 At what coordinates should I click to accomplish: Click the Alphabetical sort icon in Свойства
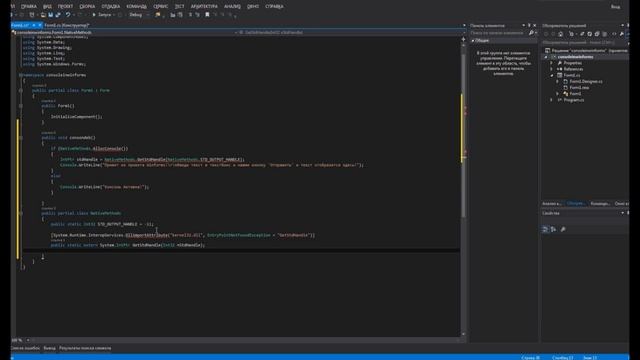pyautogui.click(x=553, y=229)
